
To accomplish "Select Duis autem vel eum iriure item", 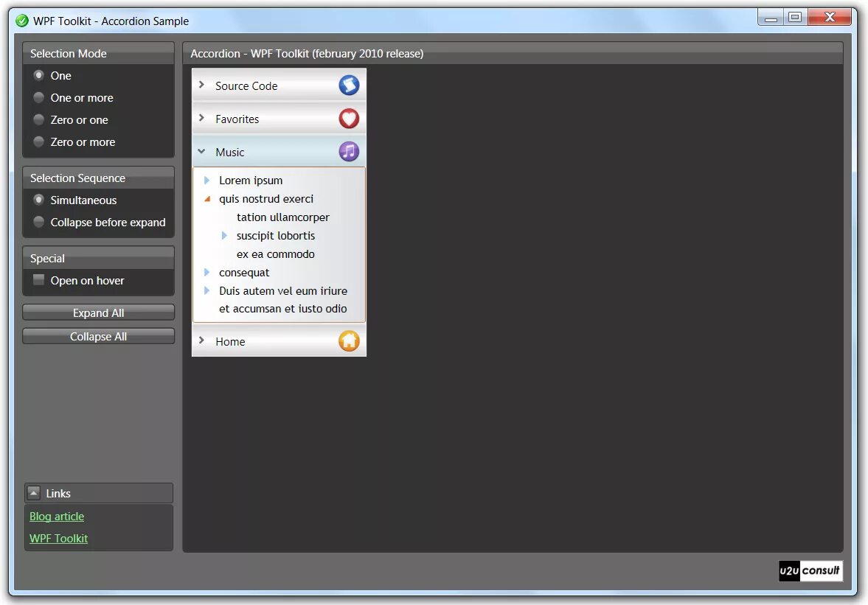I will (283, 290).
